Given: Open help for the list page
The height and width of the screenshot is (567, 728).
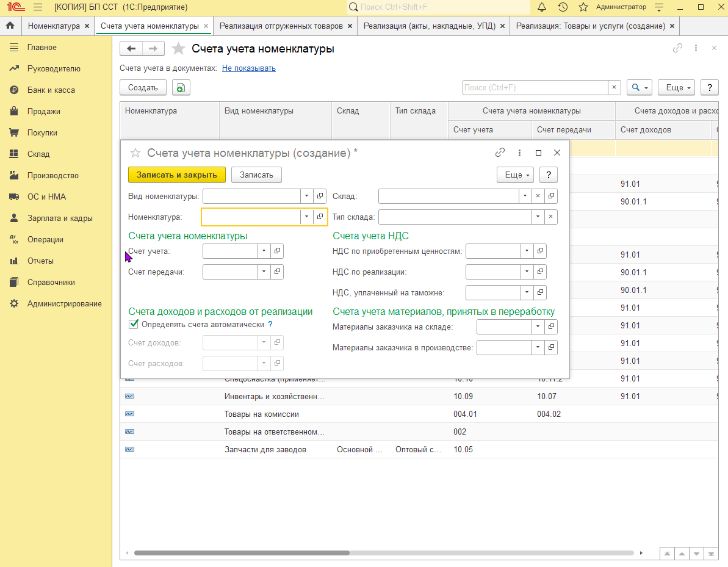Looking at the screenshot, I should (x=710, y=87).
